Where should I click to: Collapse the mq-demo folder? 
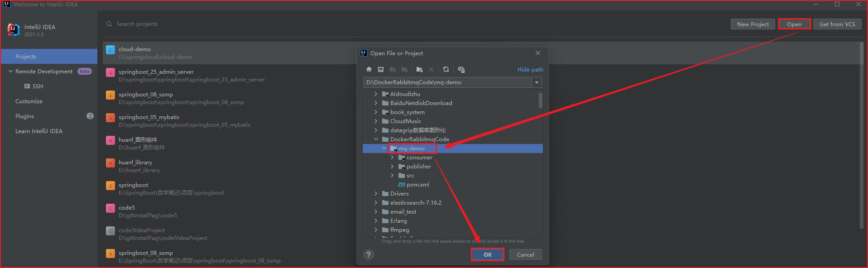pyautogui.click(x=384, y=148)
